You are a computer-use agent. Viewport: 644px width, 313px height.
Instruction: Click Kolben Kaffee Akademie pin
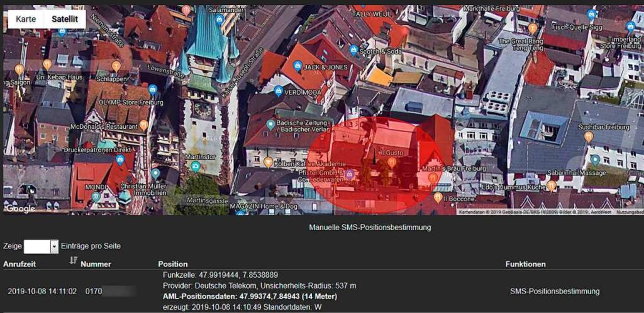point(268,163)
